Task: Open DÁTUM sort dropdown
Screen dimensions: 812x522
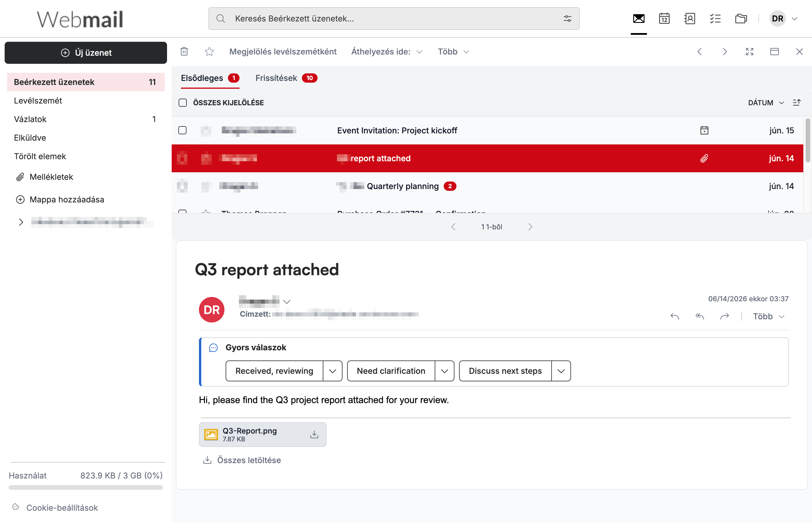Action: [766, 102]
